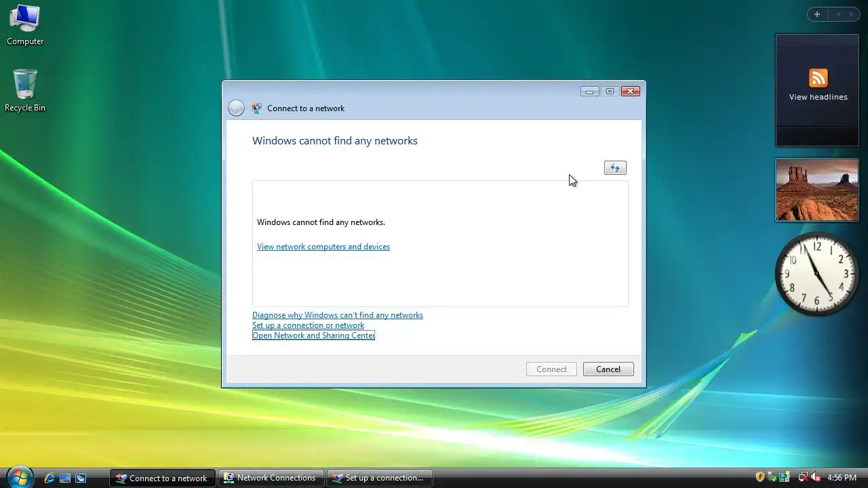Click the sidebar next page arrow
Viewport: 868px width, 488px height.
pyautogui.click(x=852, y=14)
